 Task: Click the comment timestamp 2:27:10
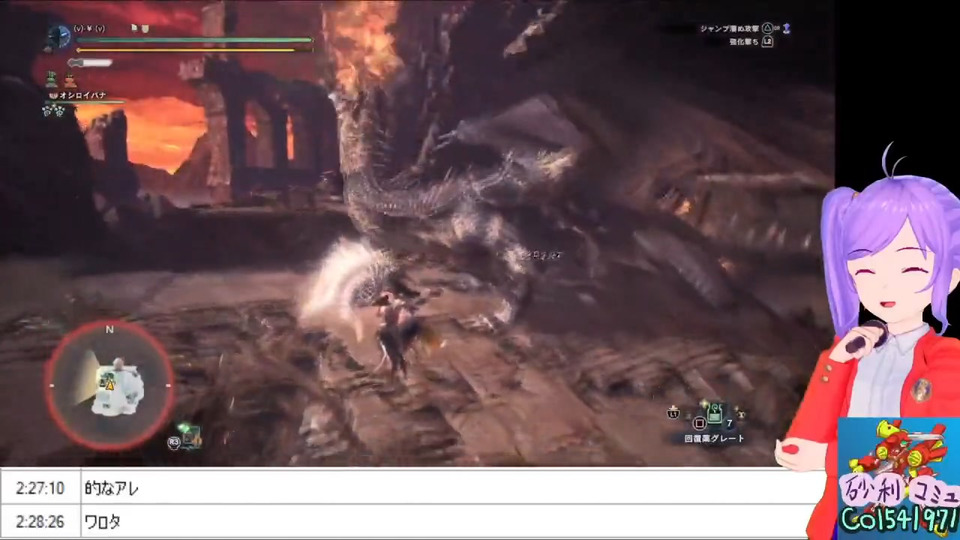[40, 488]
